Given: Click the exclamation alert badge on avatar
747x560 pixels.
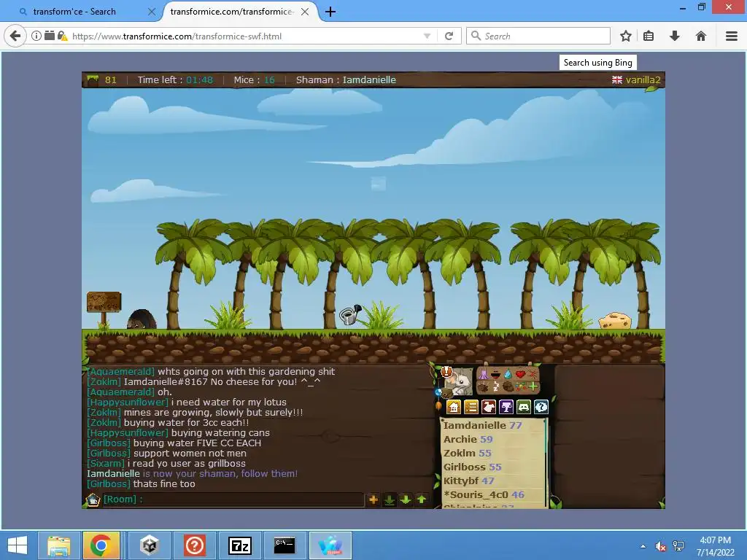Looking at the screenshot, I should coord(447,371).
